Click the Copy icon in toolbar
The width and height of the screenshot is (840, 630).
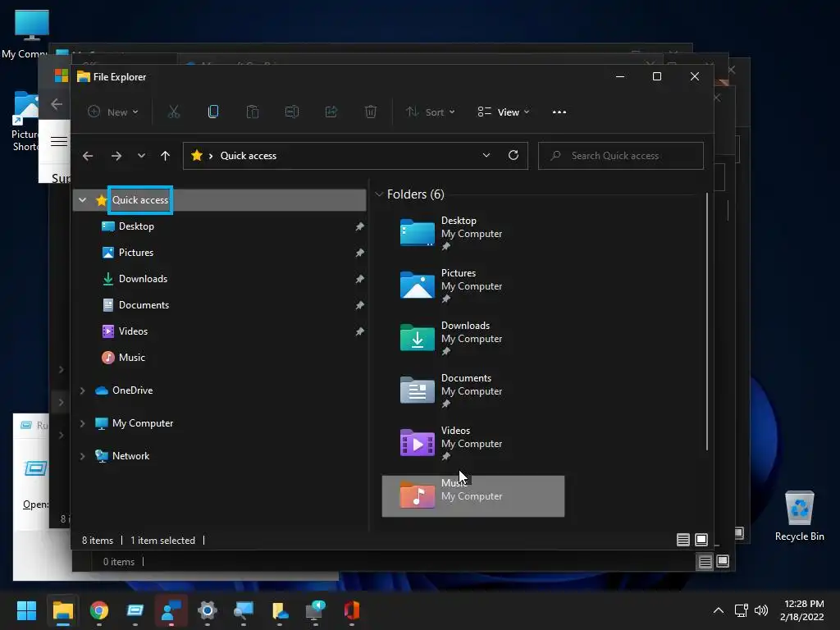click(213, 112)
